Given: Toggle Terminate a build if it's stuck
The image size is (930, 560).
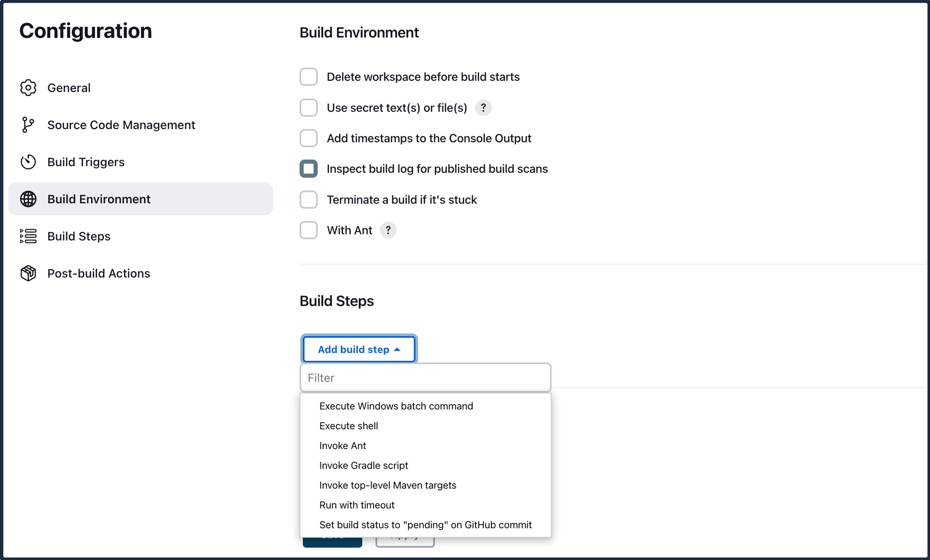Looking at the screenshot, I should click(x=309, y=200).
